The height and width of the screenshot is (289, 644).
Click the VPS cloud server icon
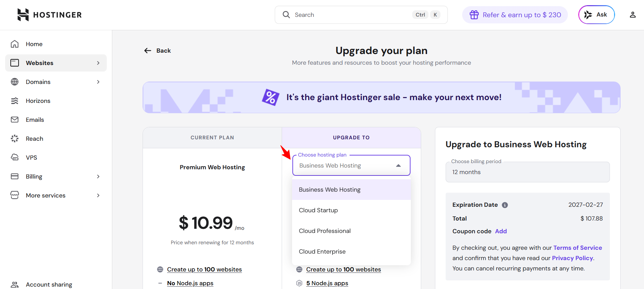14,158
